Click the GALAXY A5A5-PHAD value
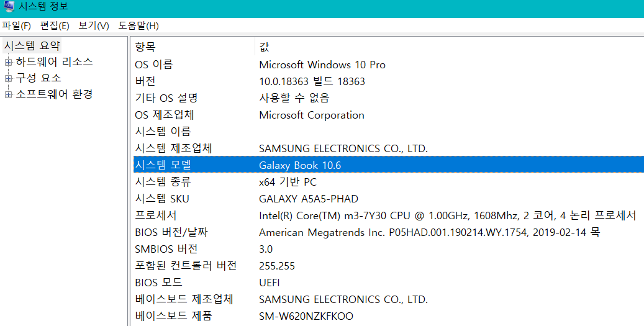Image resolution: width=644 pixels, height=326 pixels. (x=309, y=199)
